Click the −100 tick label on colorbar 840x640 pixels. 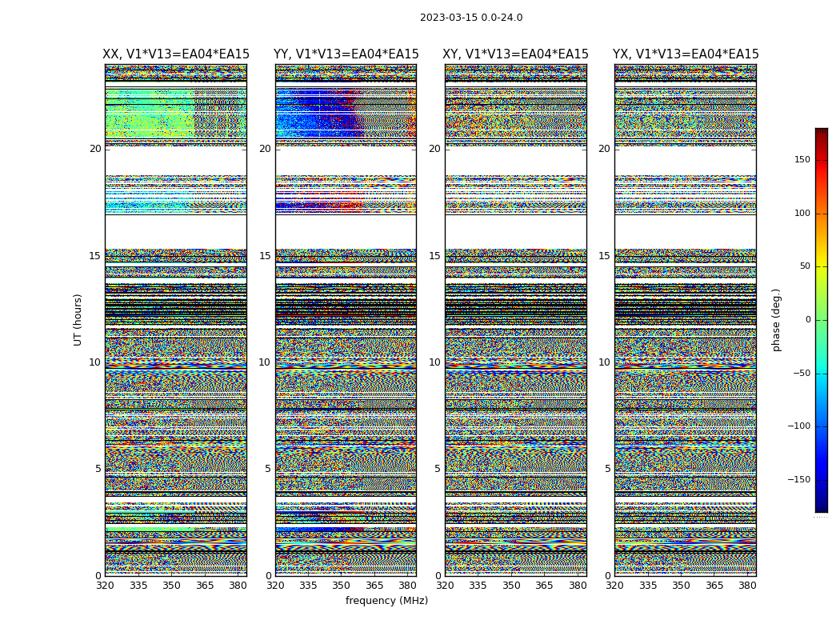tap(799, 426)
